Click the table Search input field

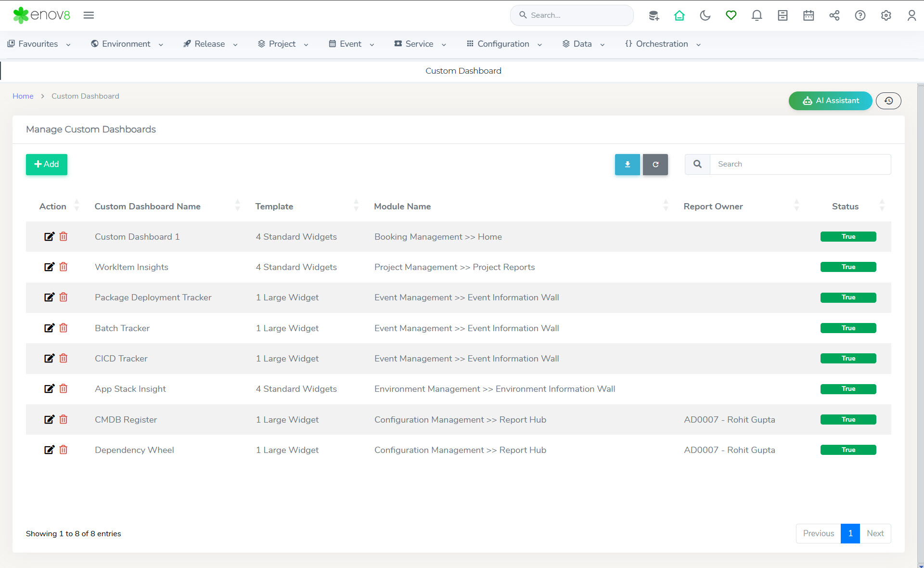800,164
